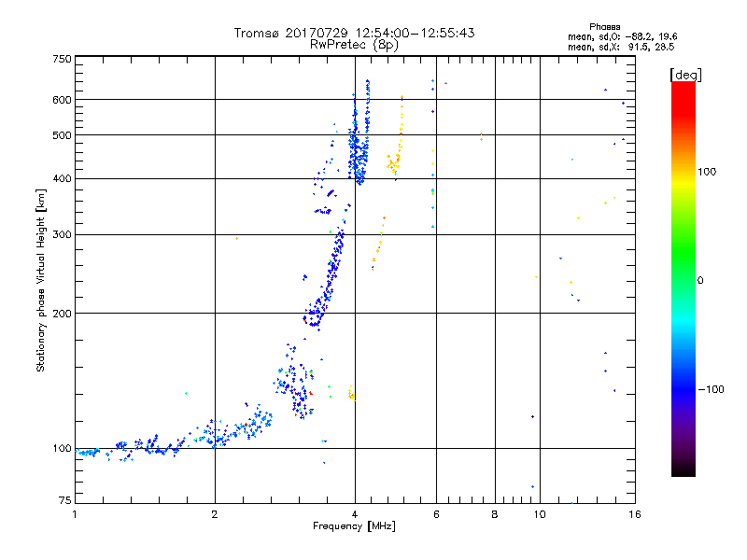
Task: Click the isolated orange point near 2.2 MHz, 300 km
Action: tap(237, 239)
